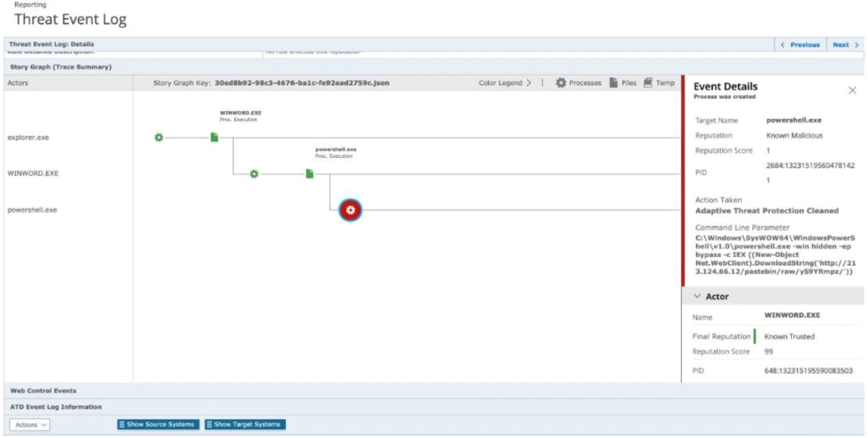Go to Next threat event
The image size is (868, 438).
(845, 45)
